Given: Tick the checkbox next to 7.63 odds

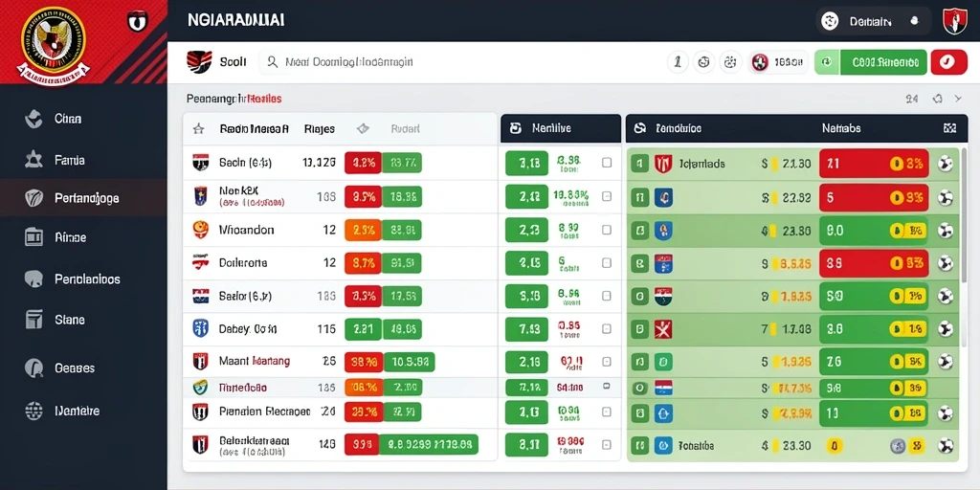Looking at the screenshot, I should [606, 329].
